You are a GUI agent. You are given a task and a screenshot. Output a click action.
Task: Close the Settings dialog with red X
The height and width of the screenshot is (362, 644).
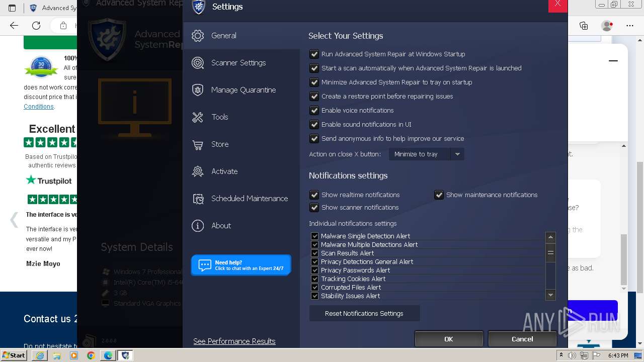(x=557, y=5)
